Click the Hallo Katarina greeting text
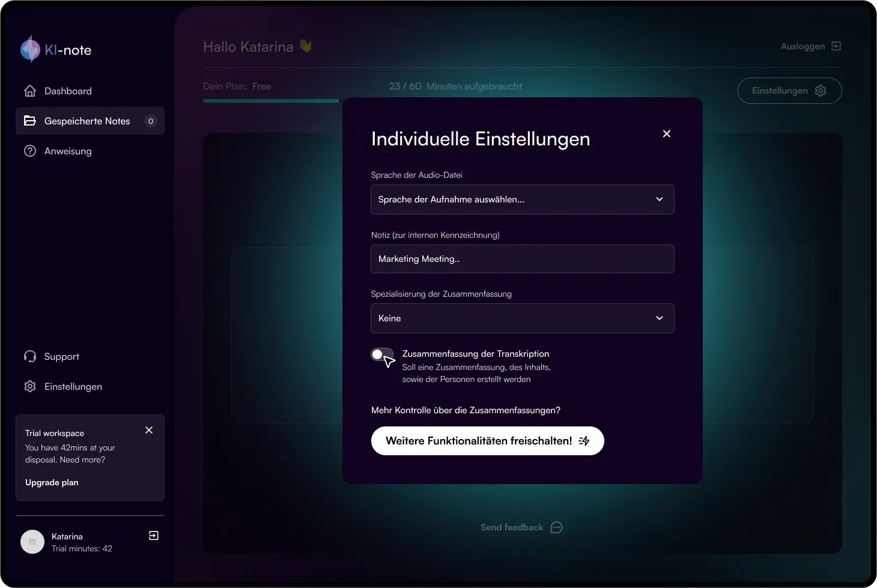The height and width of the screenshot is (588, 877). (258, 46)
